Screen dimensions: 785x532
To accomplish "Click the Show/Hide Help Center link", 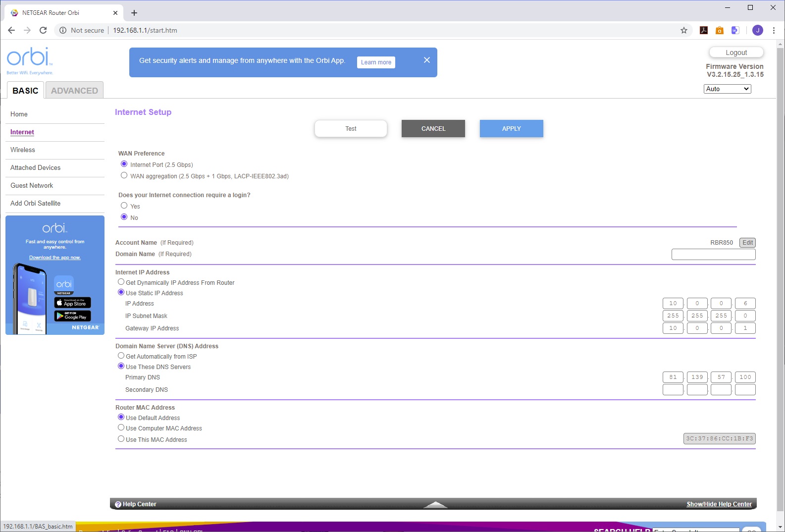I will [719, 504].
